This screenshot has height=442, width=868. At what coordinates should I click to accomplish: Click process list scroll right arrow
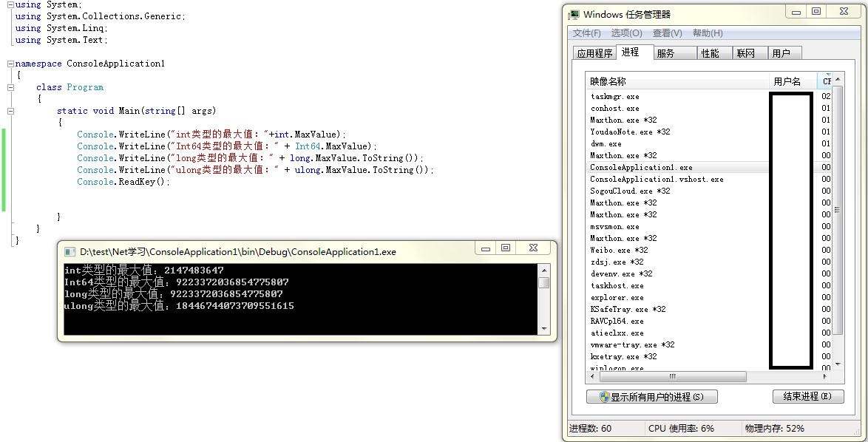(825, 377)
